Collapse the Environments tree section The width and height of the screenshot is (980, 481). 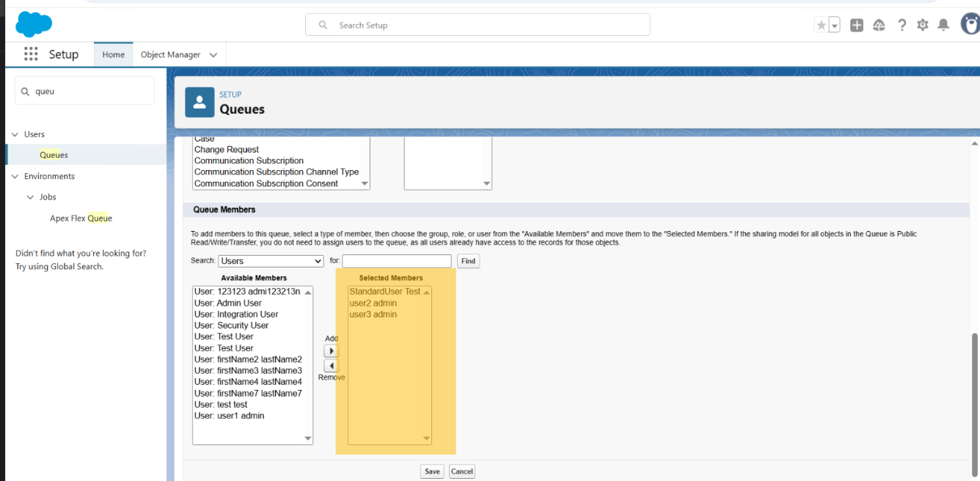[15, 177]
